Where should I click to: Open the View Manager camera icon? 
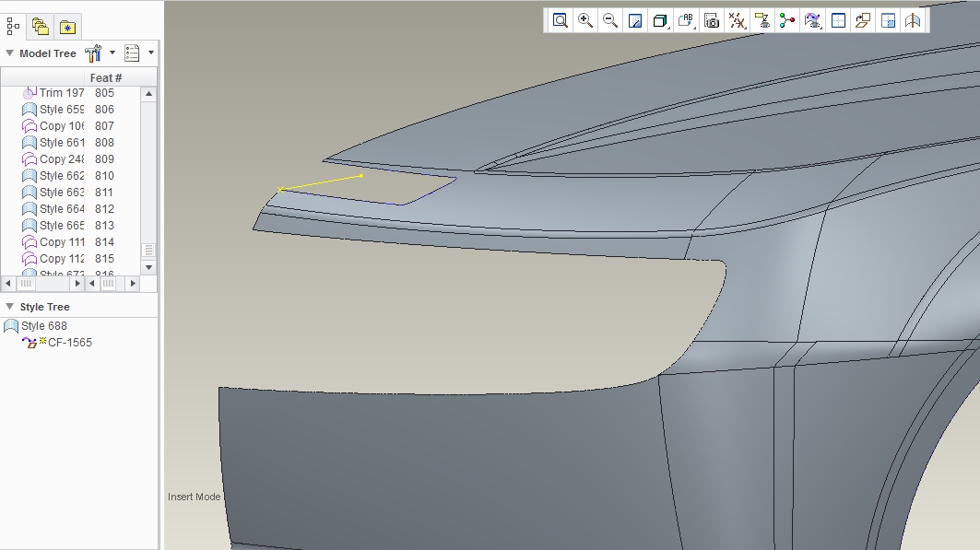point(711,20)
